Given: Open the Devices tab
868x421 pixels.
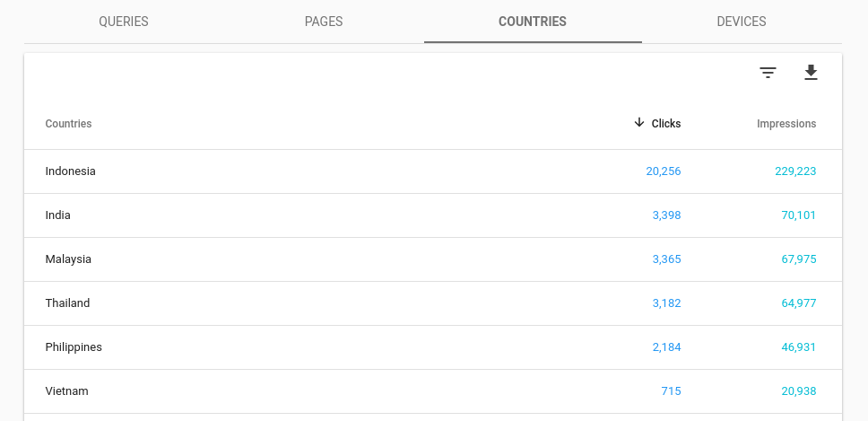Looking at the screenshot, I should 742,22.
